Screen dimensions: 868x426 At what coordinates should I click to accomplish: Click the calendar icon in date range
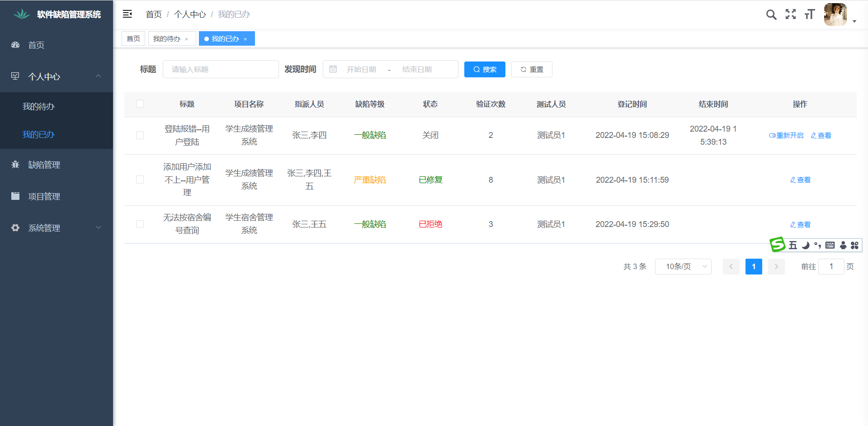333,69
